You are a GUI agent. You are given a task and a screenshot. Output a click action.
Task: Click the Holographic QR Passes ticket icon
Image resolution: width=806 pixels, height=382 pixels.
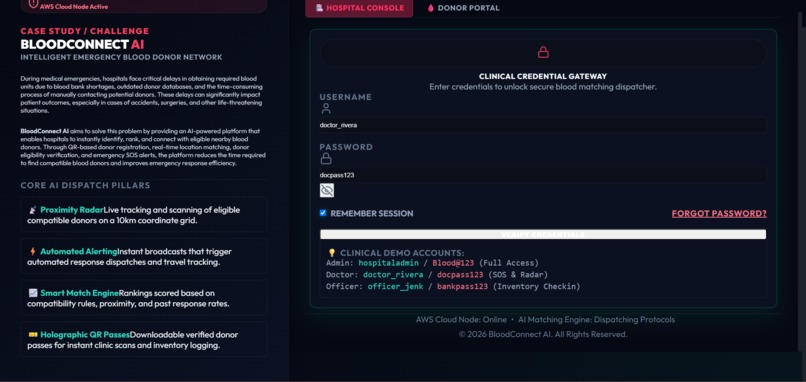click(x=33, y=335)
